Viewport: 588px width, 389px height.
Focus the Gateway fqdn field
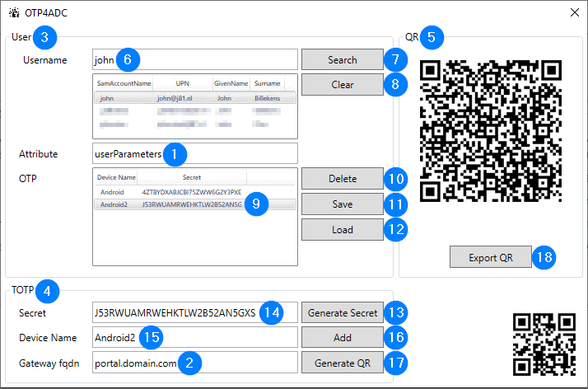195,363
